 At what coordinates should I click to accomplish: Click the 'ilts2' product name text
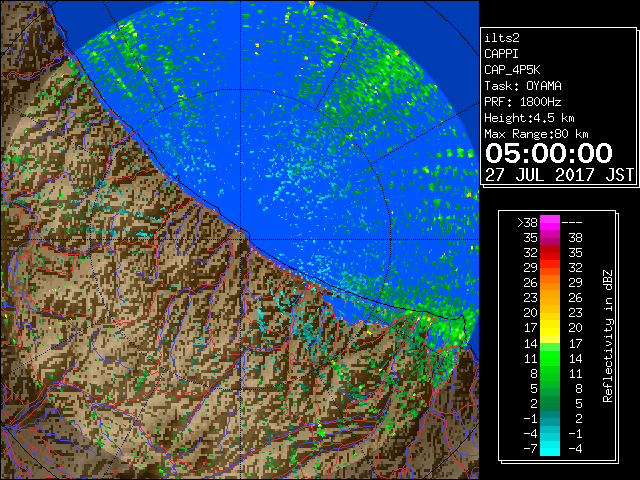tap(502, 38)
